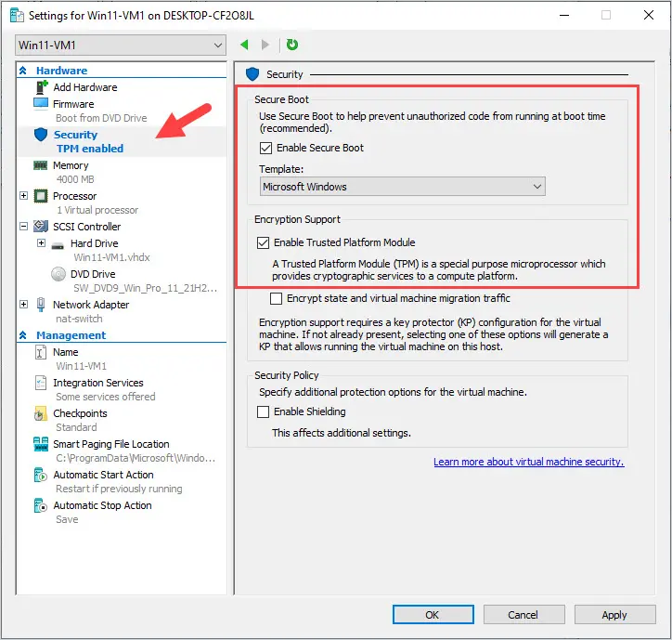This screenshot has width=672, height=640.
Task: Click the Apply button
Action: click(x=614, y=615)
